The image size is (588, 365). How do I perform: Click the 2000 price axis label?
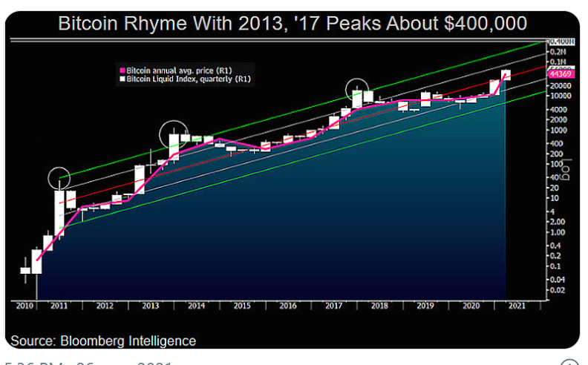[559, 120]
